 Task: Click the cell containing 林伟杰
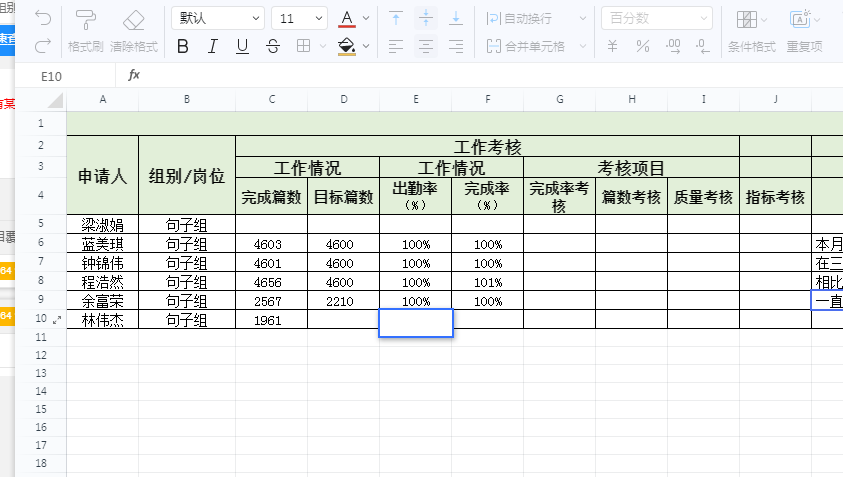coord(103,320)
